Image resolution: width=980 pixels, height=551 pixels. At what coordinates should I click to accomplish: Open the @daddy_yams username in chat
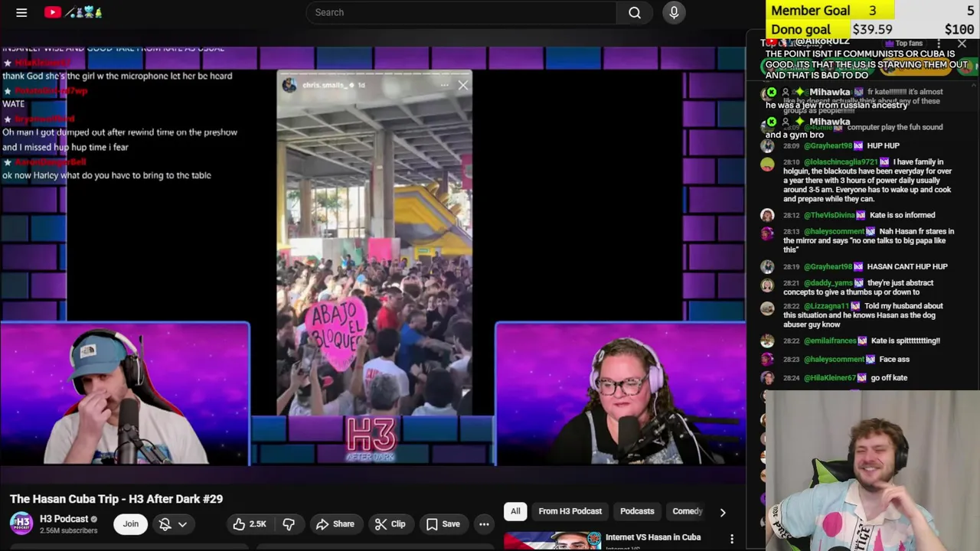(x=828, y=283)
